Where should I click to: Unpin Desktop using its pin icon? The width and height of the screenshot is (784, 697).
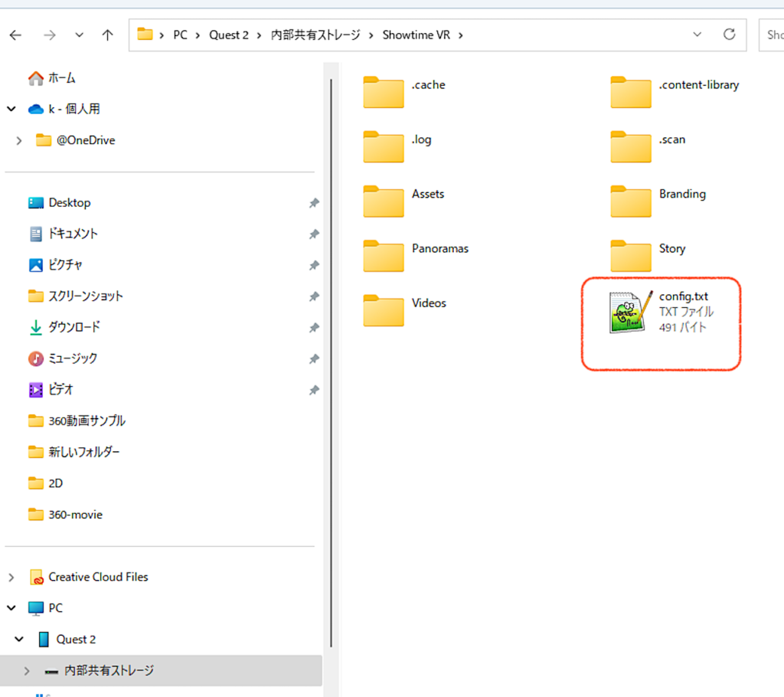pyautogui.click(x=314, y=203)
